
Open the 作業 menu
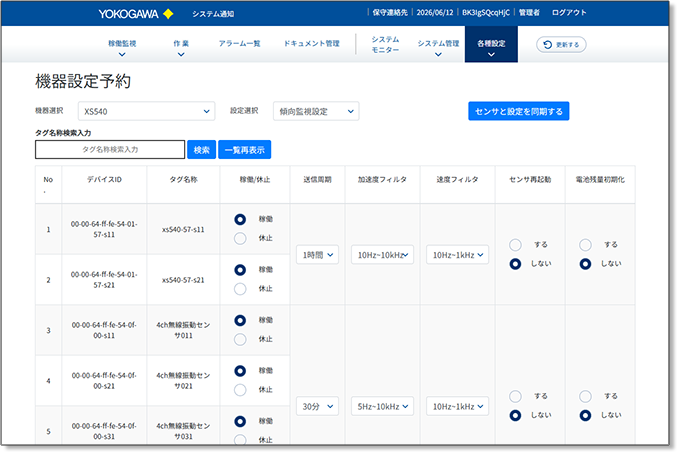coord(181,48)
